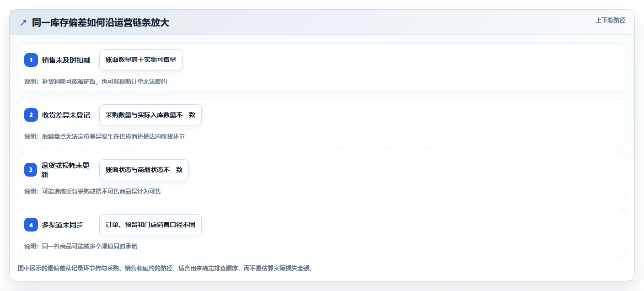Image resolution: width=644 pixels, height=291 pixels.
Task: Click the note 可能造成重复采购
Action: [x=93, y=191]
